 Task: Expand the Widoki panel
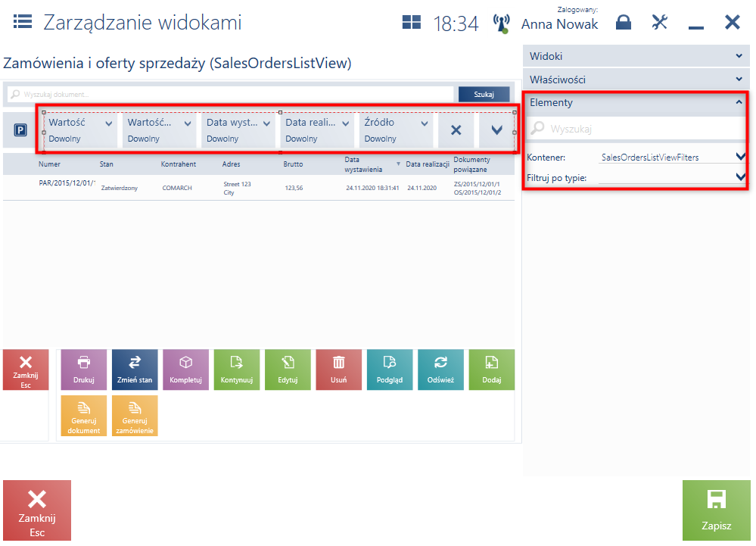pyautogui.click(x=636, y=56)
